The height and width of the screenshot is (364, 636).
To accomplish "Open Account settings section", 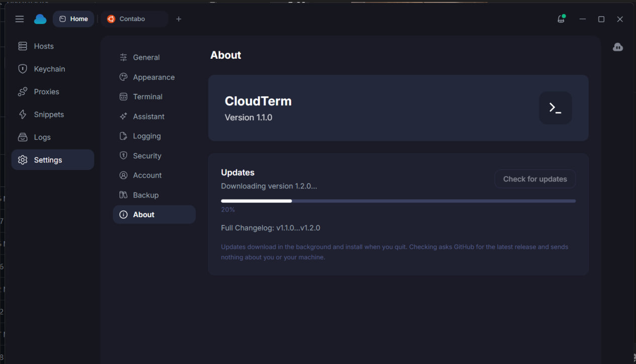I will 154,175.
